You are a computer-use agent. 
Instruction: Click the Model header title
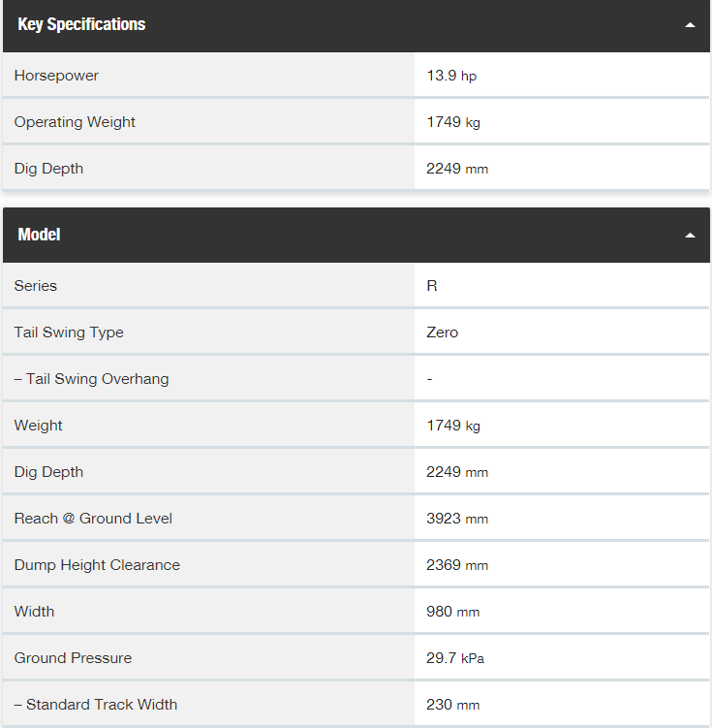pyautogui.click(x=39, y=235)
